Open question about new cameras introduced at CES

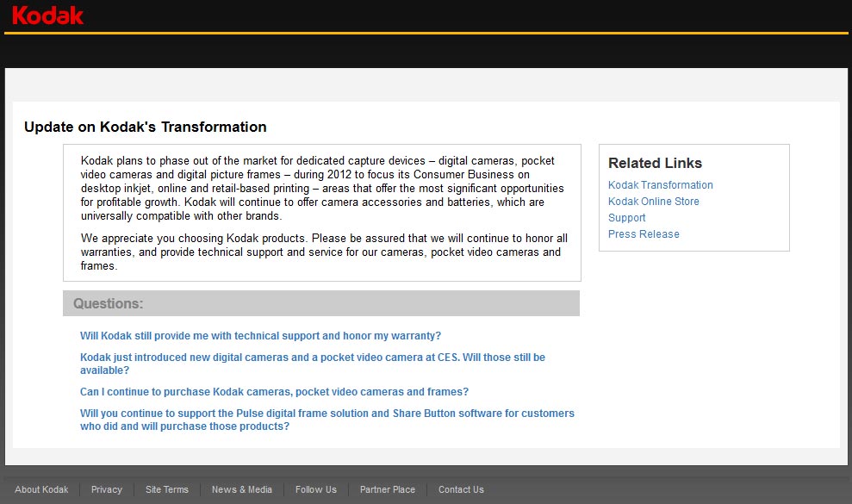pyautogui.click(x=313, y=364)
